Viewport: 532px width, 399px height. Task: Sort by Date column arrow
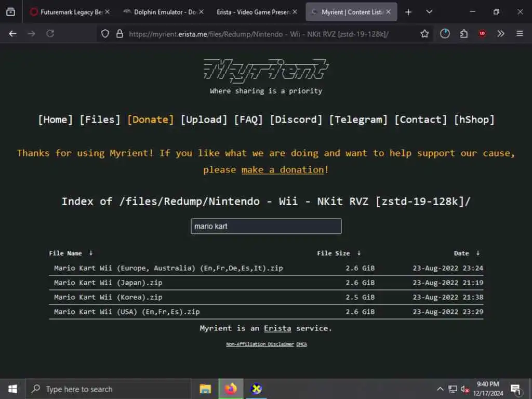pyautogui.click(x=478, y=253)
